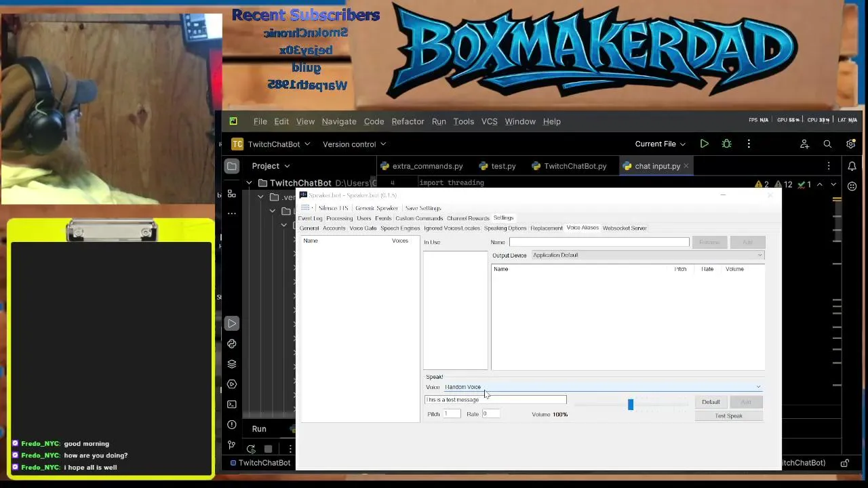
Task: Expand the Project view selector dropdown
Action: (x=271, y=166)
